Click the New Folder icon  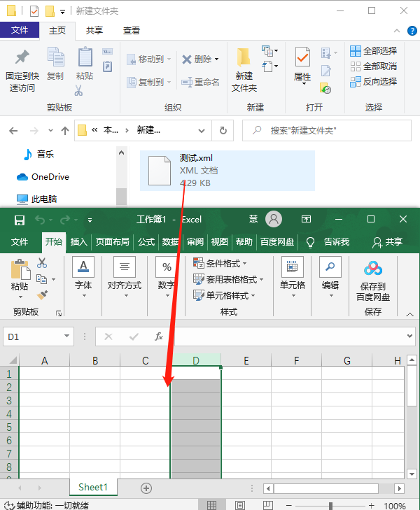click(244, 58)
